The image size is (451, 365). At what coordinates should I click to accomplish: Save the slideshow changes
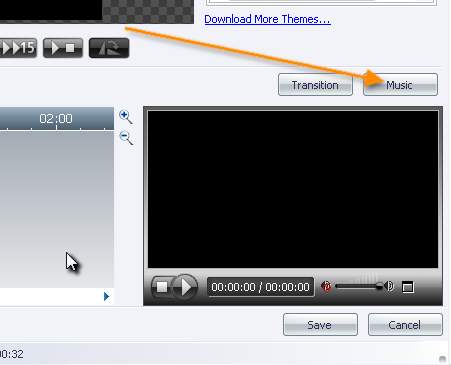[320, 325]
